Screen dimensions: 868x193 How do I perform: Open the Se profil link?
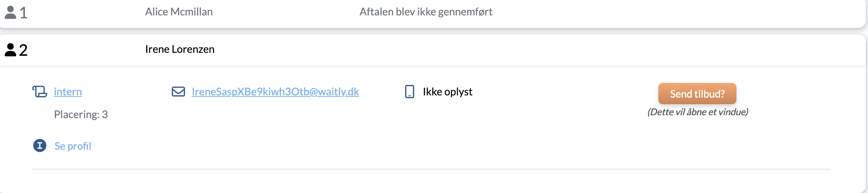[x=73, y=146]
